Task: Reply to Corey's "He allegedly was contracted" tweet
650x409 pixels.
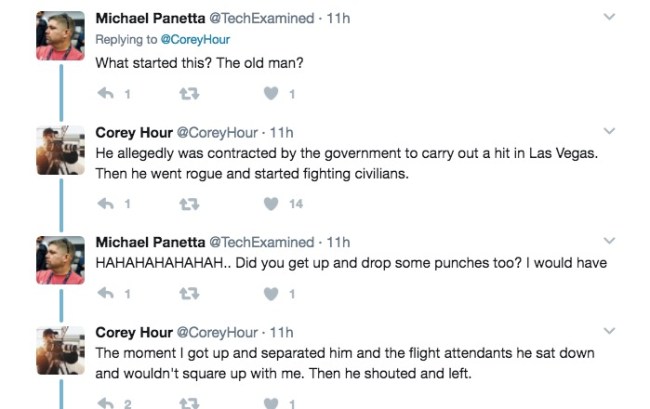Action: click(105, 204)
